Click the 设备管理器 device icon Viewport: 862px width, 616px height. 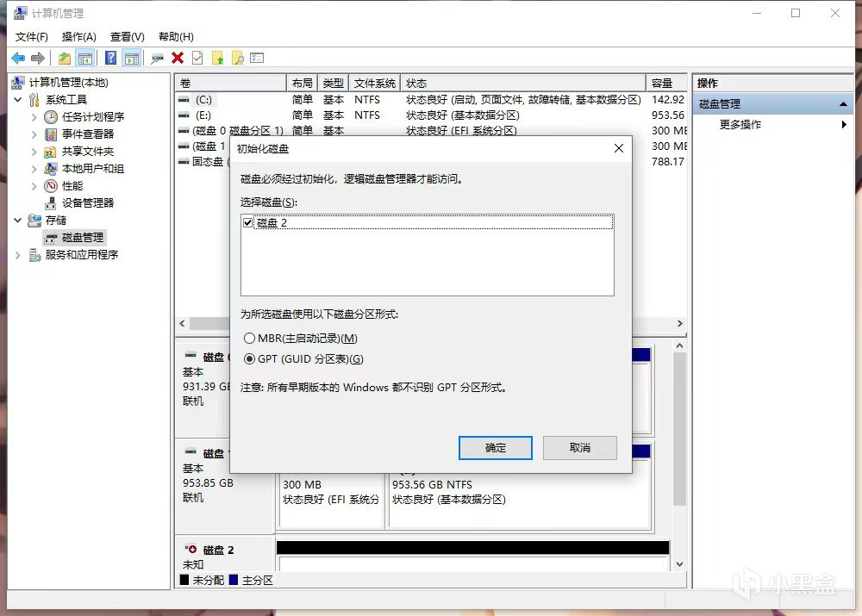tap(51, 202)
